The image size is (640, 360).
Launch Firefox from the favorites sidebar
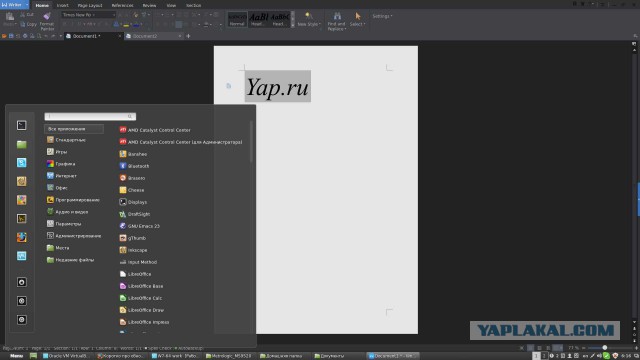click(x=22, y=237)
